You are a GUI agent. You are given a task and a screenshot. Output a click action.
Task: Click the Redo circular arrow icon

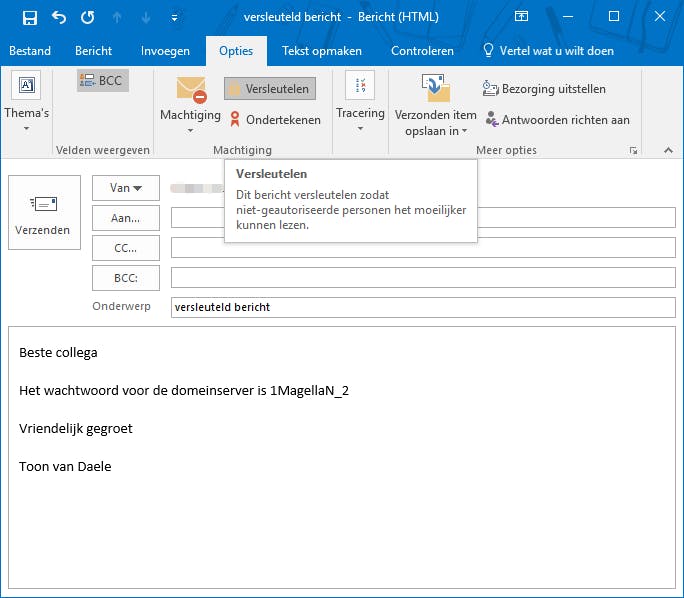coord(88,17)
